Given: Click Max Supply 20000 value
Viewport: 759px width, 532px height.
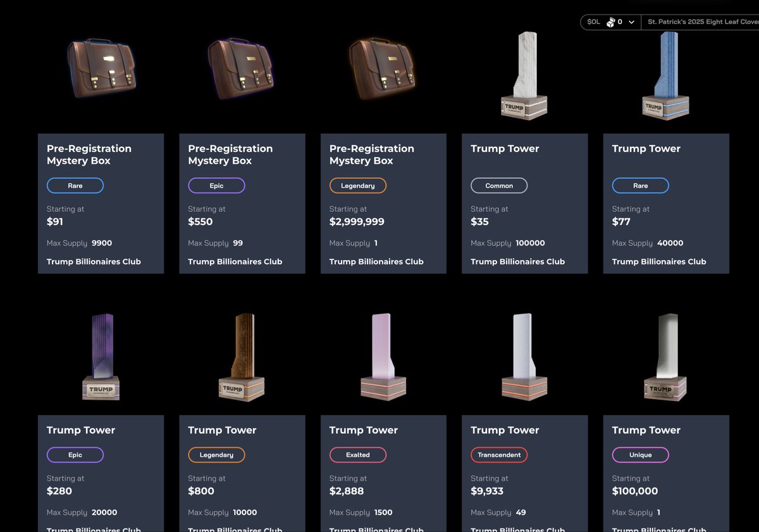Looking at the screenshot, I should point(104,512).
